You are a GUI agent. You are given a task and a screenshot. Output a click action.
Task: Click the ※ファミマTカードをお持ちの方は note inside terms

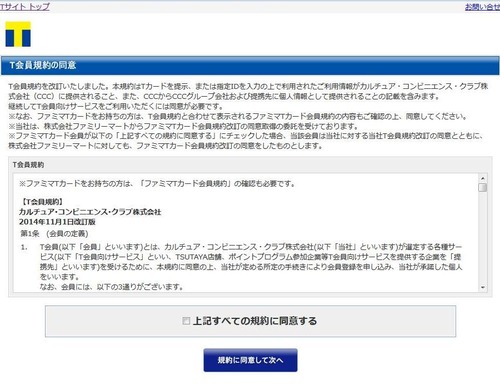tap(157, 183)
